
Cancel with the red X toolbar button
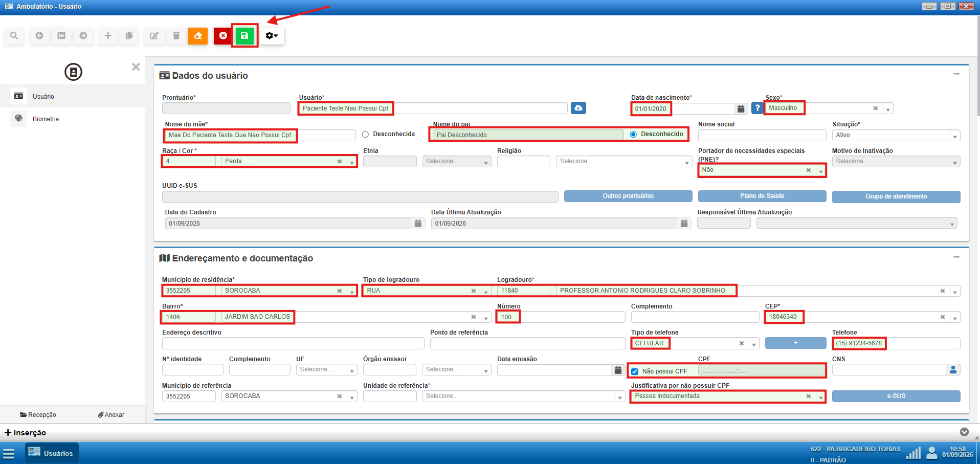(x=223, y=36)
